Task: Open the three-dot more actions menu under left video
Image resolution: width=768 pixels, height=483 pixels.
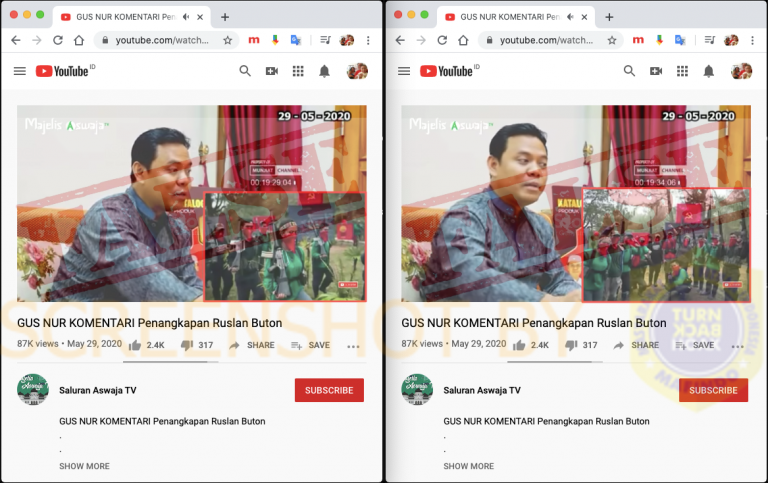Action: point(353,346)
